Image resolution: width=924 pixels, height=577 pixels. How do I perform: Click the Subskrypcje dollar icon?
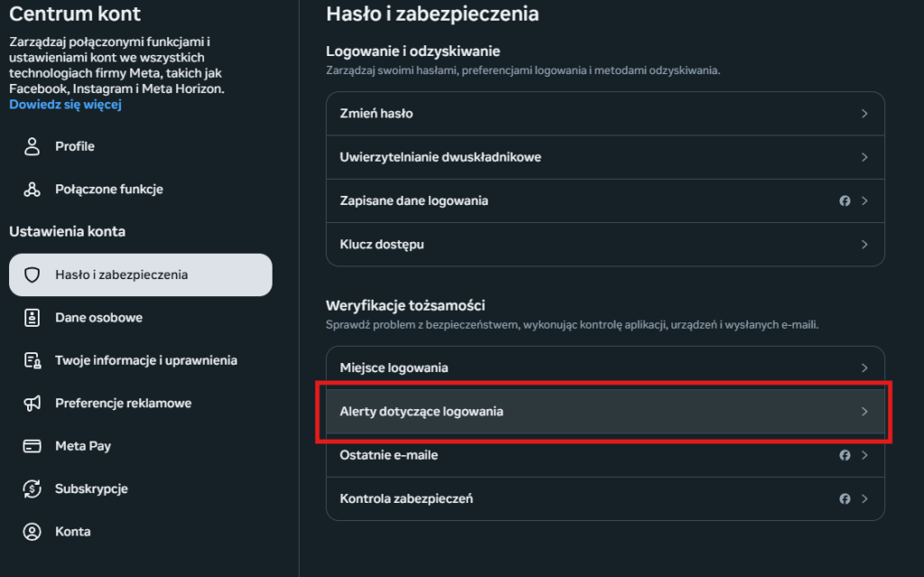[32, 489]
